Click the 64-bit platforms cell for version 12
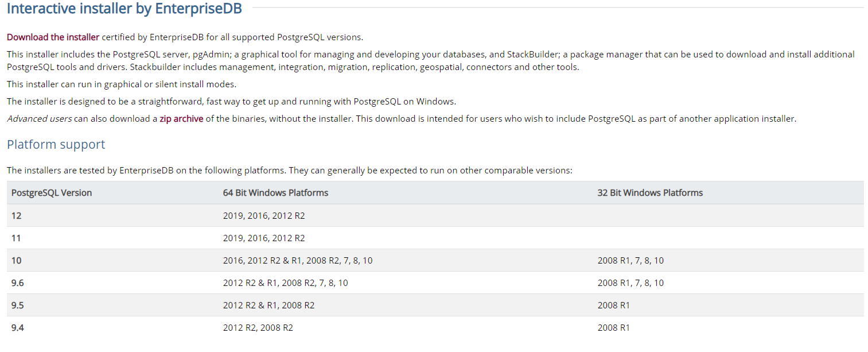This screenshot has width=868, height=352. [264, 215]
